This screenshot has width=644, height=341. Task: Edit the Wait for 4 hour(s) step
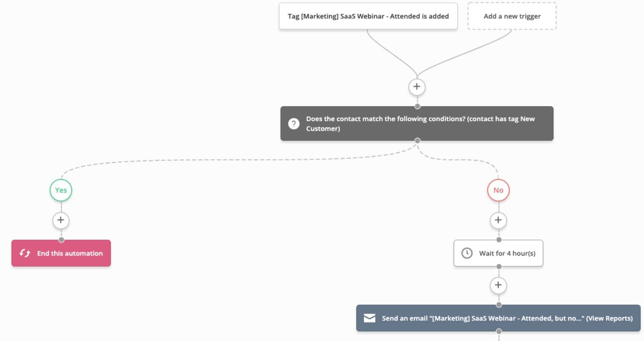pos(507,253)
